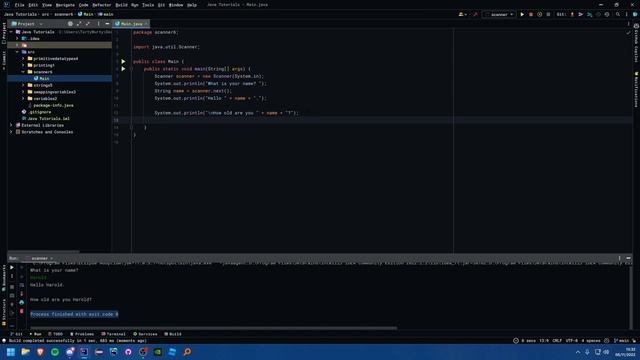Open the Services tool window
This screenshot has width=640, height=360.
pyautogui.click(x=146, y=334)
